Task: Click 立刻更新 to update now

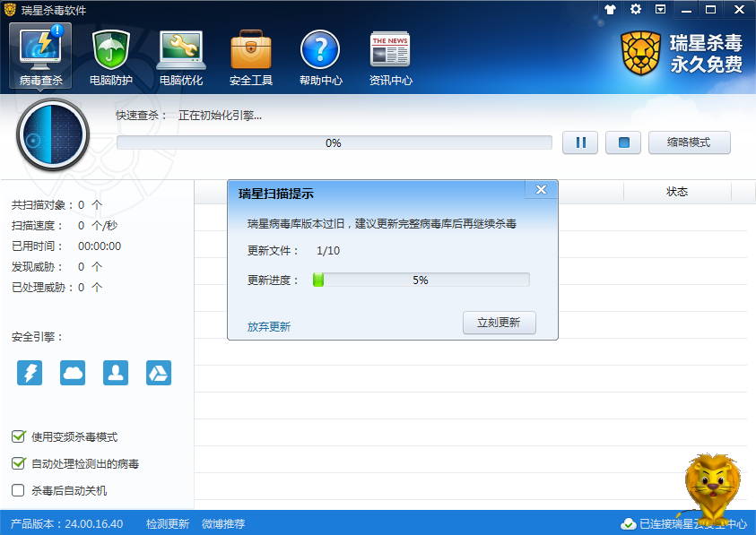Action: [498, 323]
